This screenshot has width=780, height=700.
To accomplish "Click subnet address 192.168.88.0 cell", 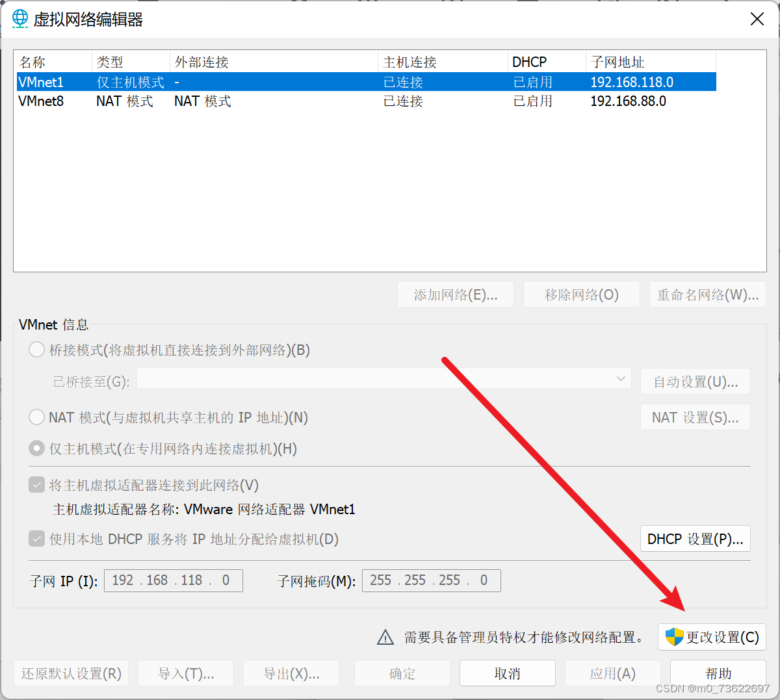I will coord(628,101).
